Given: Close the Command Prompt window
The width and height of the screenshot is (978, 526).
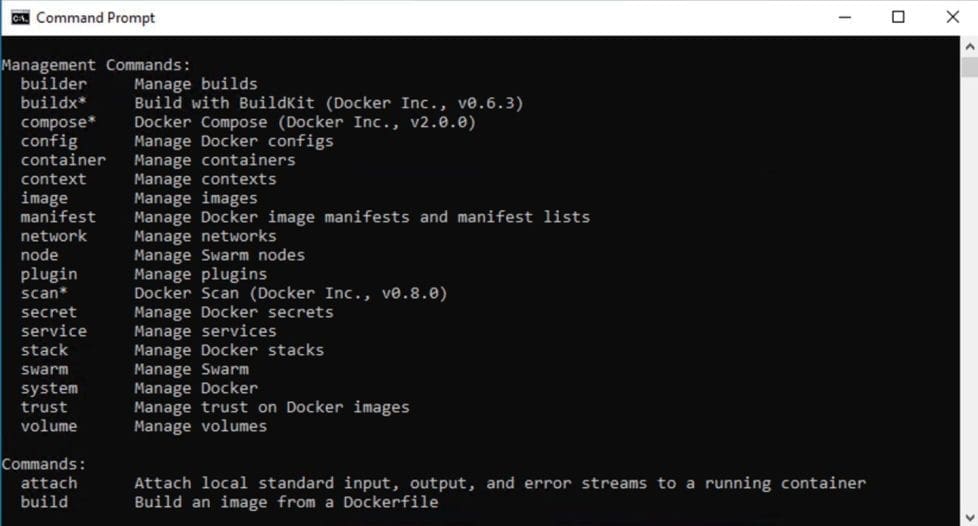Looking at the screenshot, I should (x=952, y=17).
